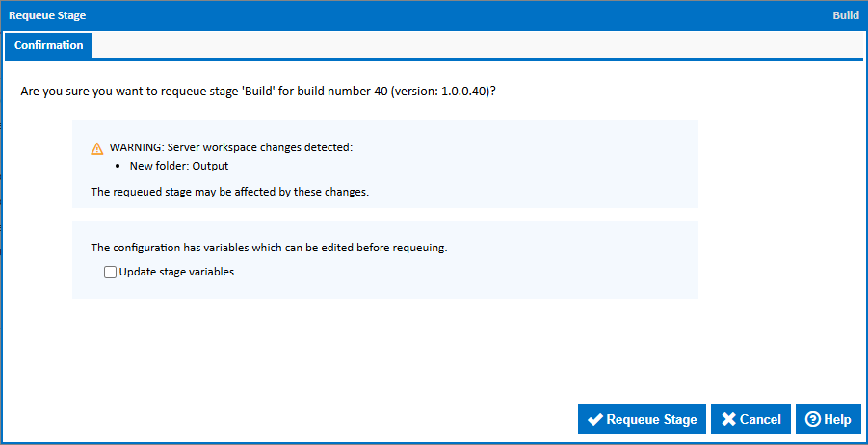Image resolution: width=868 pixels, height=445 pixels.
Task: Click the bullet before 'New folder: Output'
Action: 120,166
